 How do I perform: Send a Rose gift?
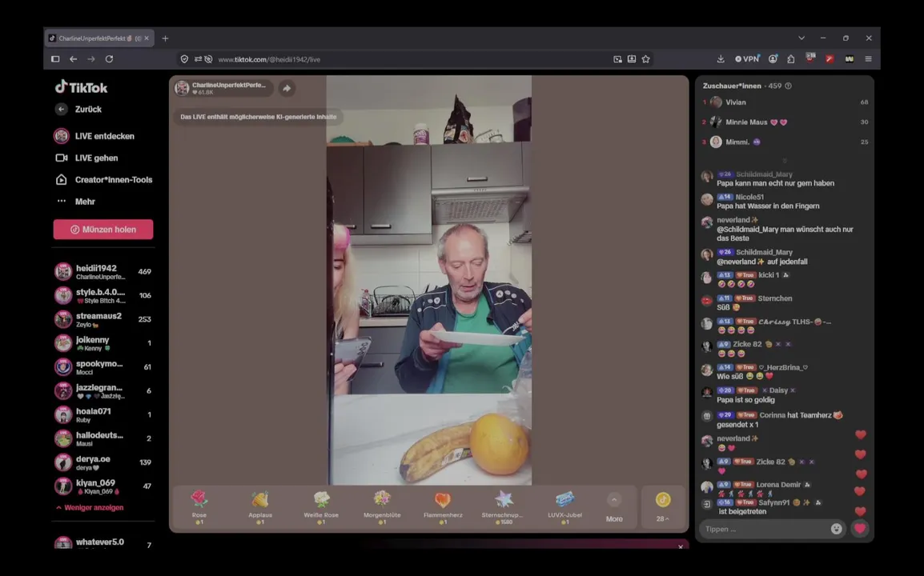pos(199,507)
